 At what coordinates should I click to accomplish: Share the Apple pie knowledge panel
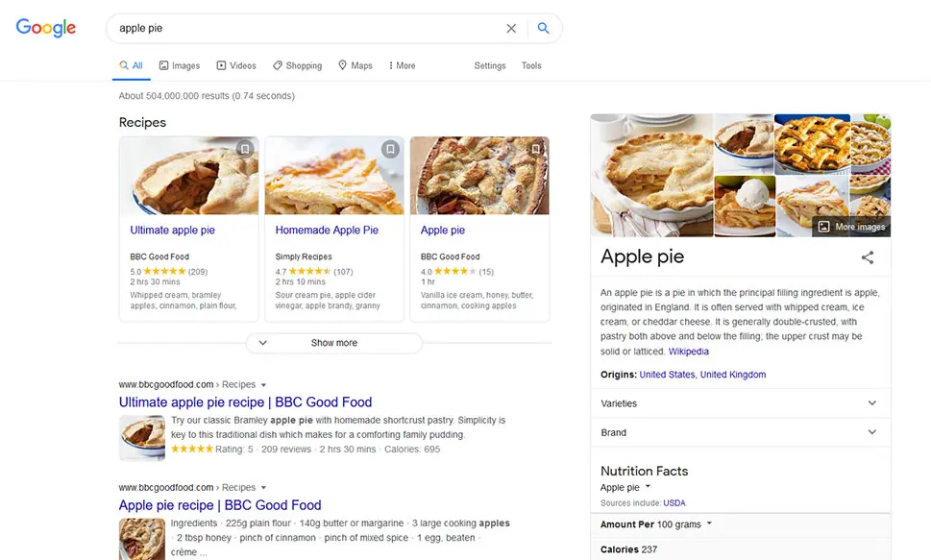click(868, 257)
